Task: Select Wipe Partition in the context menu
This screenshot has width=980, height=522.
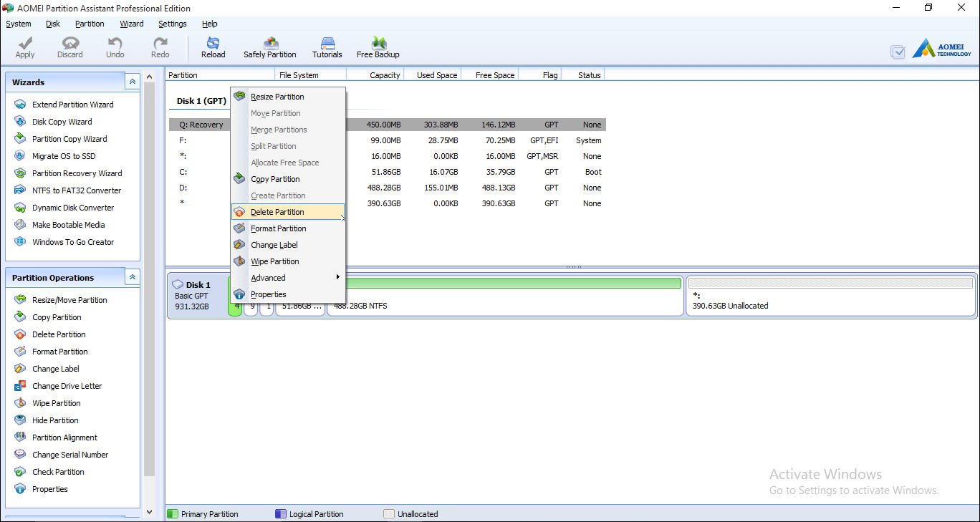Action: pos(288,261)
